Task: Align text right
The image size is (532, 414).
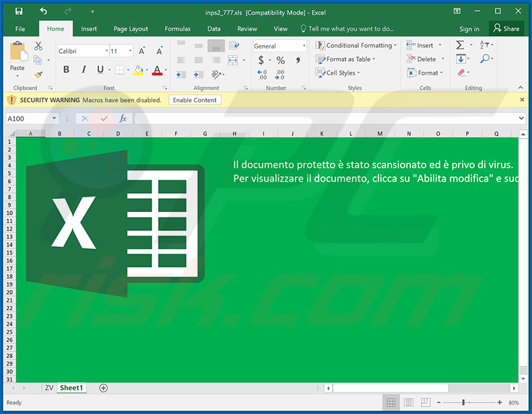Action: coord(216,61)
